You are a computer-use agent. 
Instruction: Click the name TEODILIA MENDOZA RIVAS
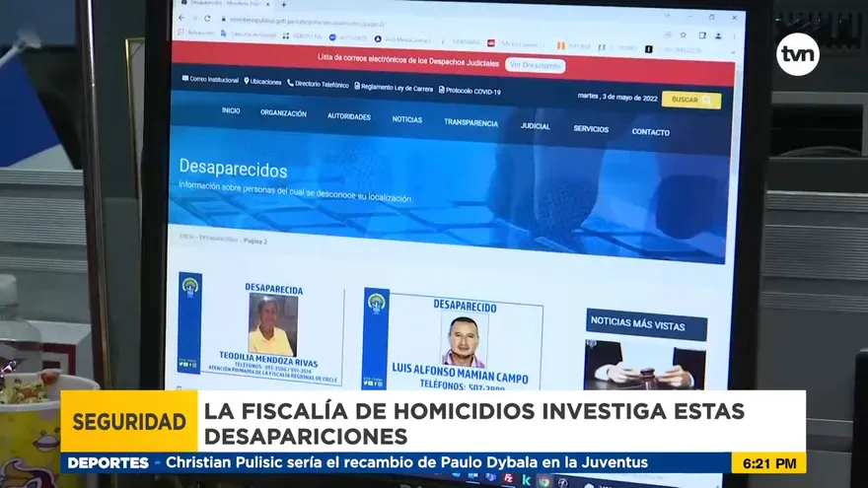click(268, 359)
